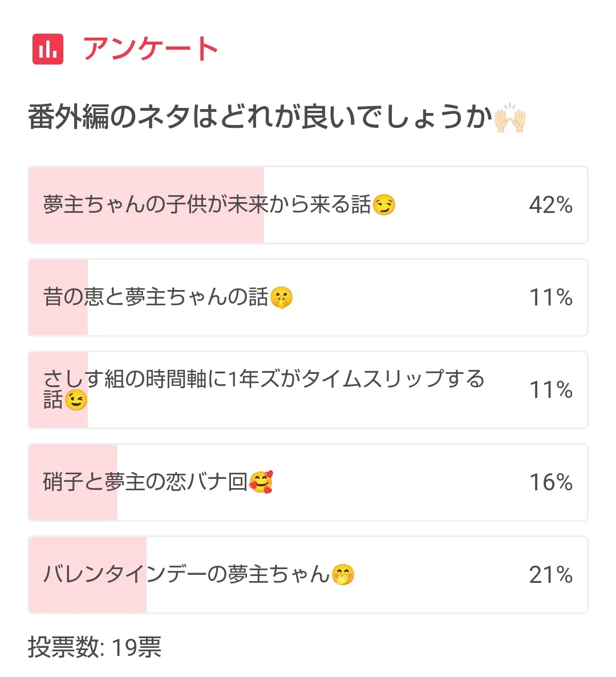Click the 16% result value
The height and width of the screenshot is (677, 616).
pyautogui.click(x=550, y=482)
